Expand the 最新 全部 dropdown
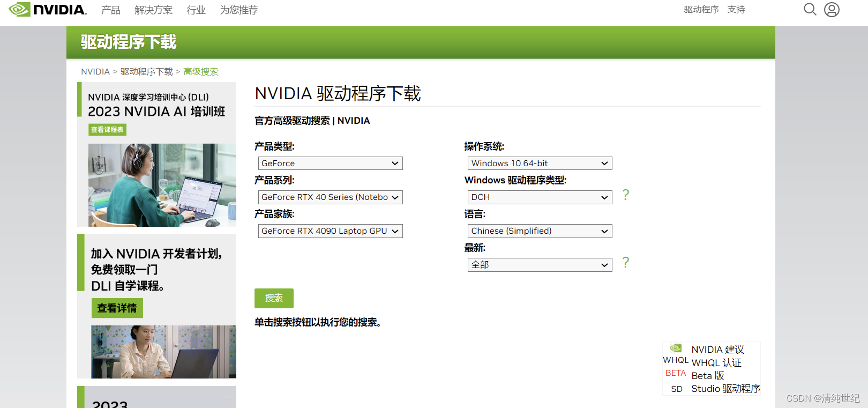Image resolution: width=868 pixels, height=408 pixels. (x=540, y=265)
